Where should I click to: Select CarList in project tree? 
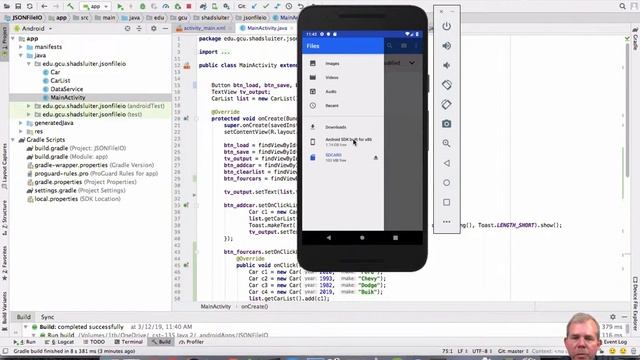point(60,81)
